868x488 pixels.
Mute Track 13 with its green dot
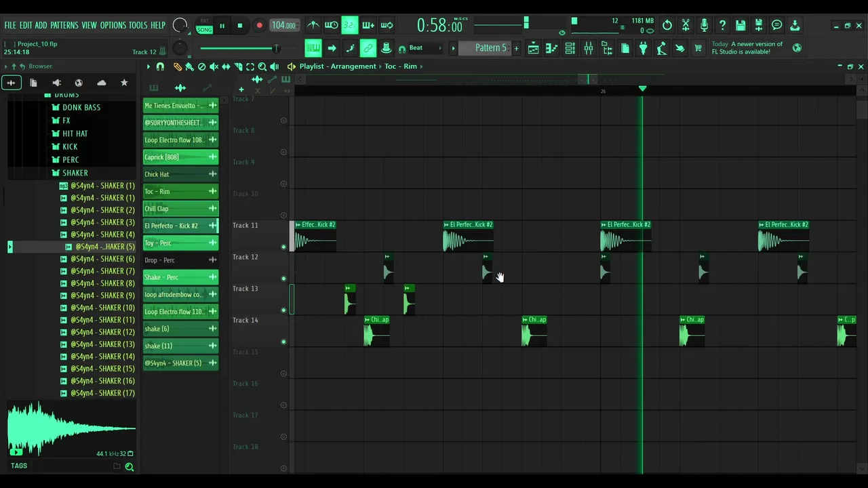[x=283, y=310]
